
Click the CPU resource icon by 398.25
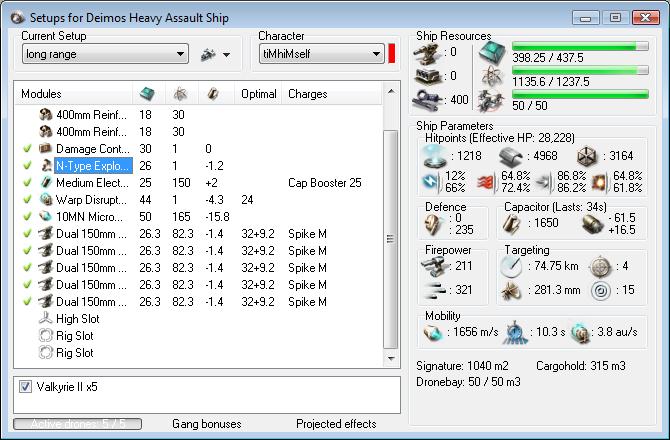[492, 53]
